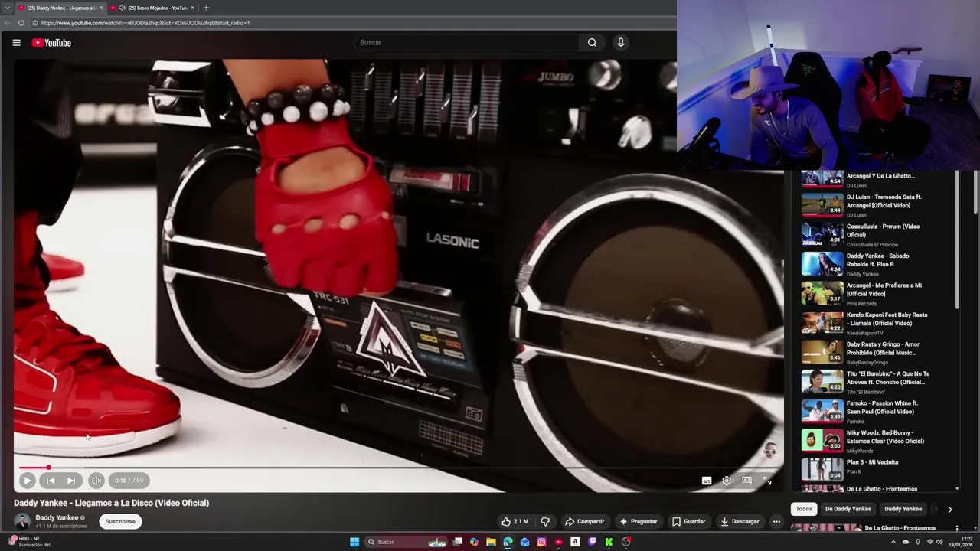This screenshot has width=980, height=551.
Task: Share video via Compartir
Action: tap(584, 521)
